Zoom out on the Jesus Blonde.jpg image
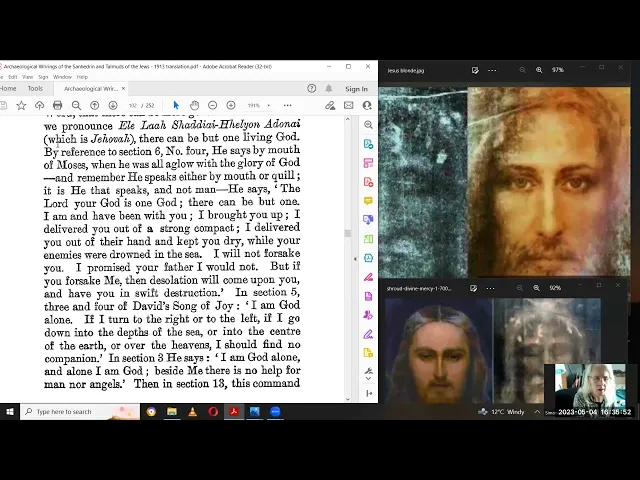The height and width of the screenshot is (480, 640). tap(522, 70)
